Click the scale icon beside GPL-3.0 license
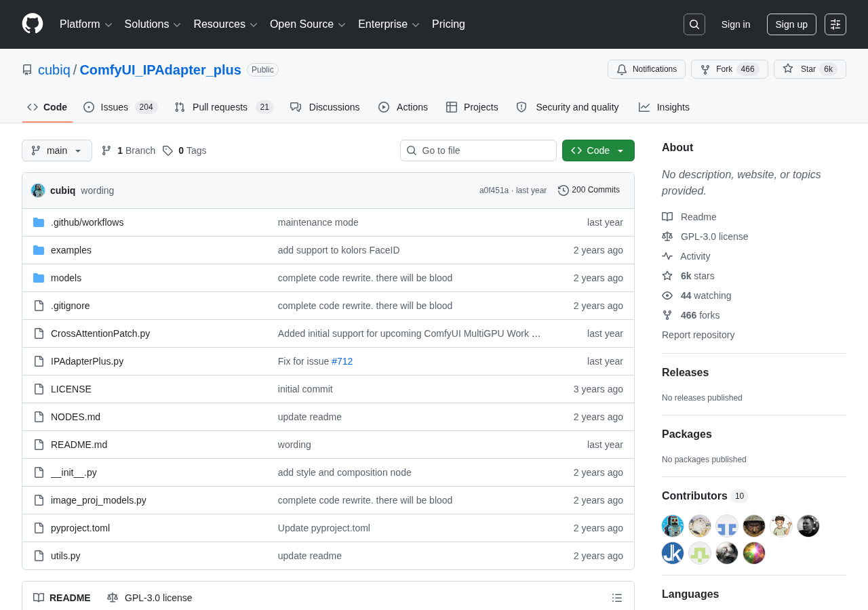 point(667,237)
